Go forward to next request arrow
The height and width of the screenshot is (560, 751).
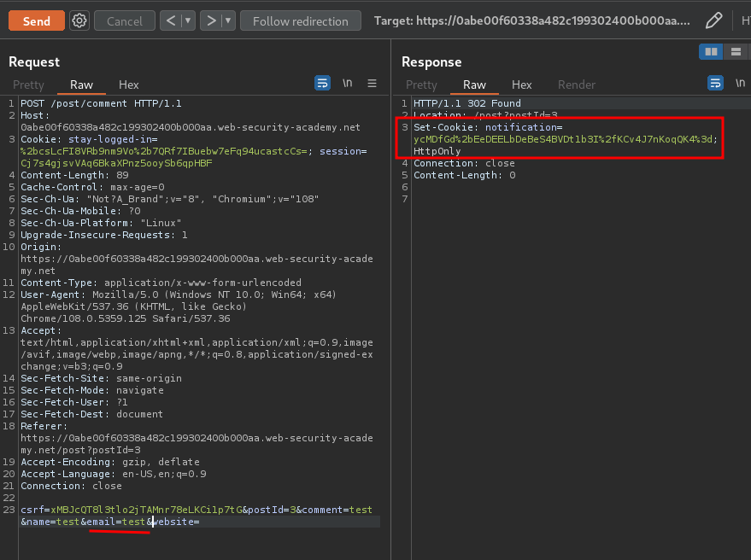[211, 20]
